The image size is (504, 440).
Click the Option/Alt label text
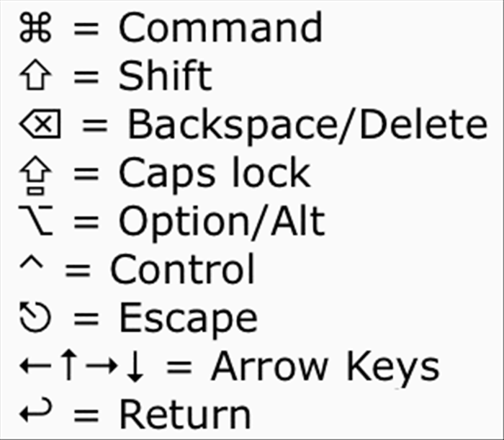tap(222, 223)
